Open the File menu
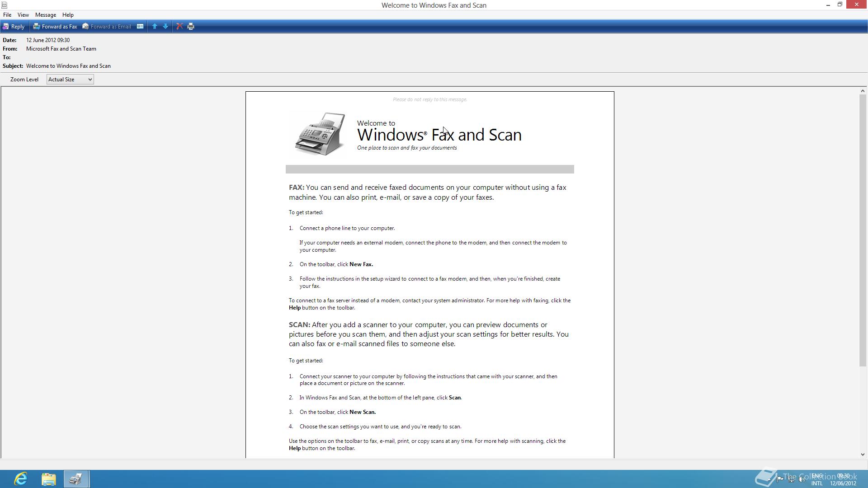 coord(7,15)
